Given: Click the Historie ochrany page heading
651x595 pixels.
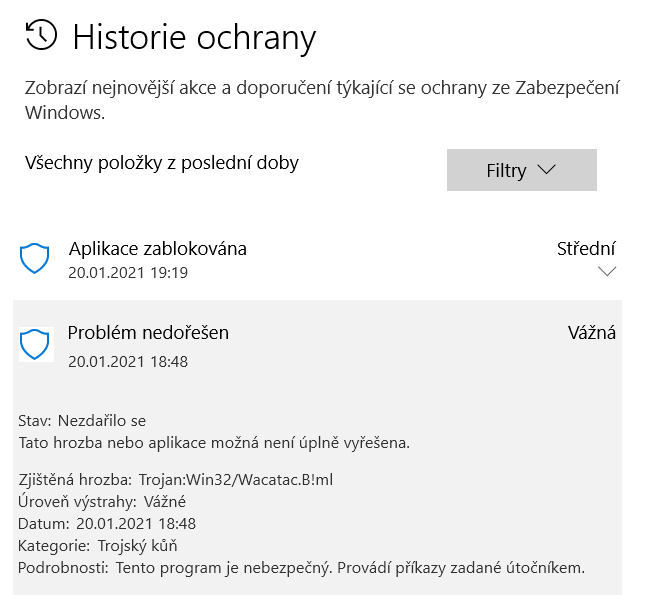Looking at the screenshot, I should [194, 38].
